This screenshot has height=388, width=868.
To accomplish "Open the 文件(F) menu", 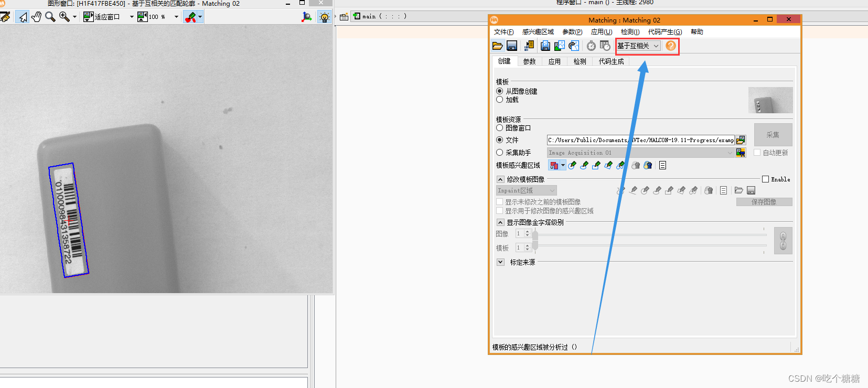I will tap(503, 32).
